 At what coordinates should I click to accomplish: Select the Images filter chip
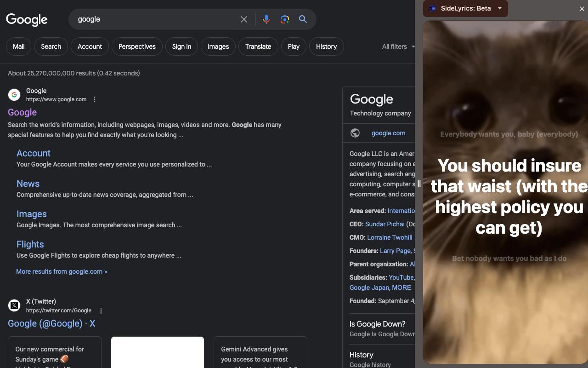point(218,46)
